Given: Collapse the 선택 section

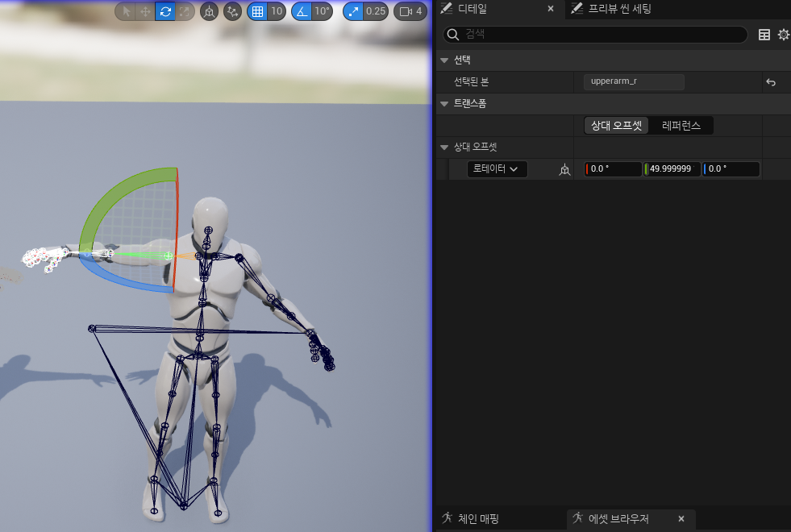Looking at the screenshot, I should (x=444, y=60).
